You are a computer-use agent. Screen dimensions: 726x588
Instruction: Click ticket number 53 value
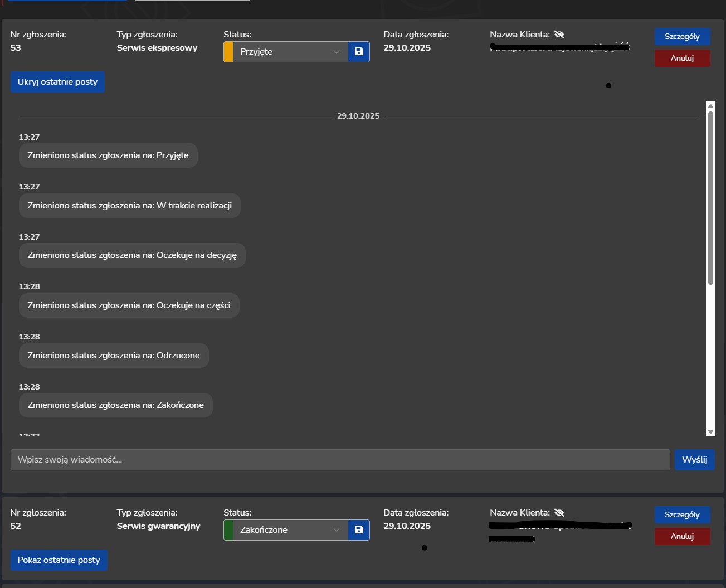pos(16,48)
